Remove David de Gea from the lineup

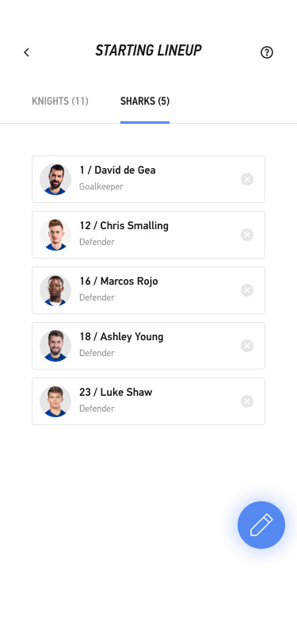[x=247, y=179]
